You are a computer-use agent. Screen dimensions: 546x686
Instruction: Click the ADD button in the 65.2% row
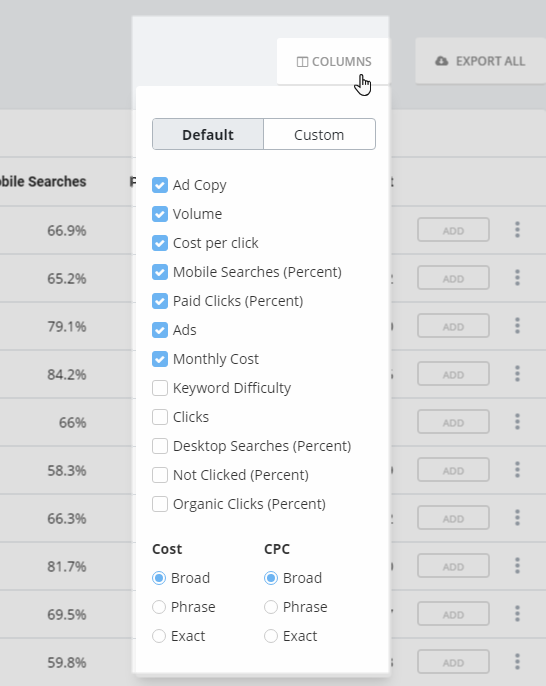pyautogui.click(x=453, y=278)
